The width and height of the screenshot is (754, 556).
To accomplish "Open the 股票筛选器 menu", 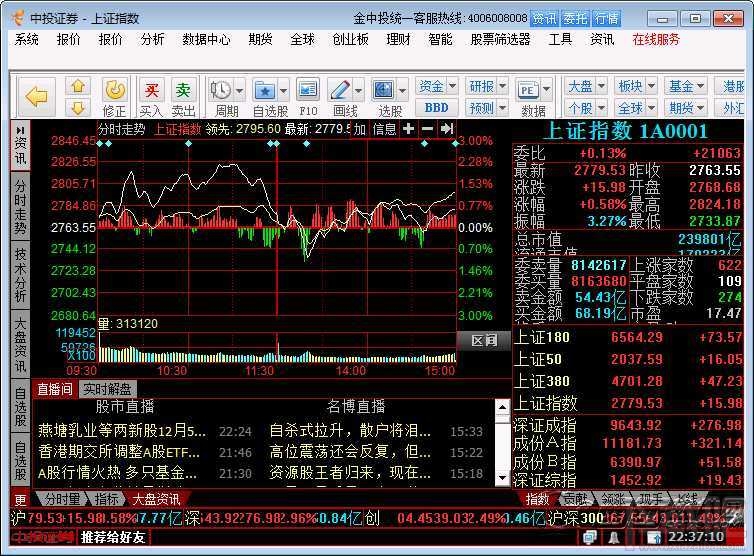I will [x=500, y=39].
